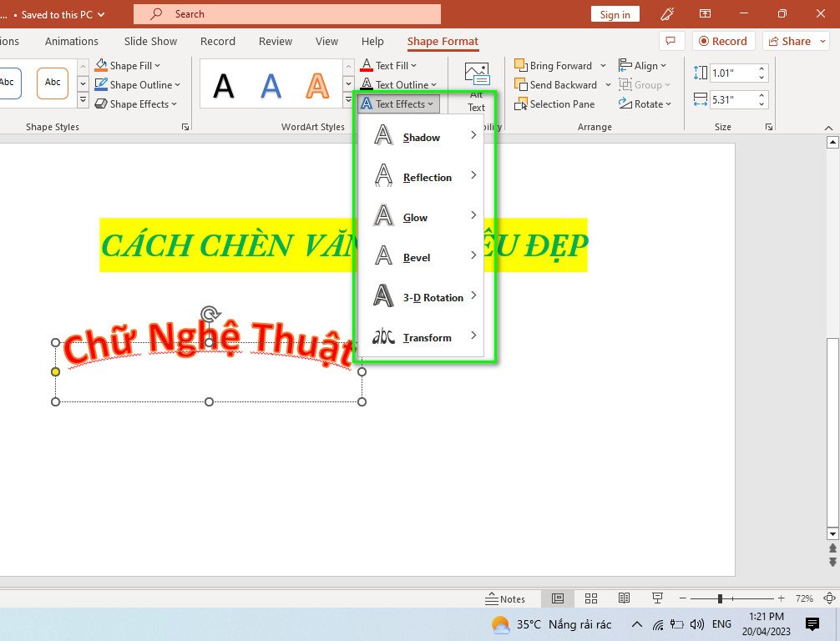Click the zoom out minus button

click(x=682, y=598)
